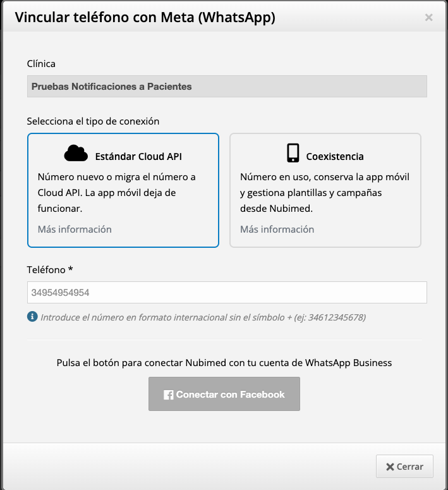Click the 'Clínica' field label
448x490 pixels.
[41, 64]
